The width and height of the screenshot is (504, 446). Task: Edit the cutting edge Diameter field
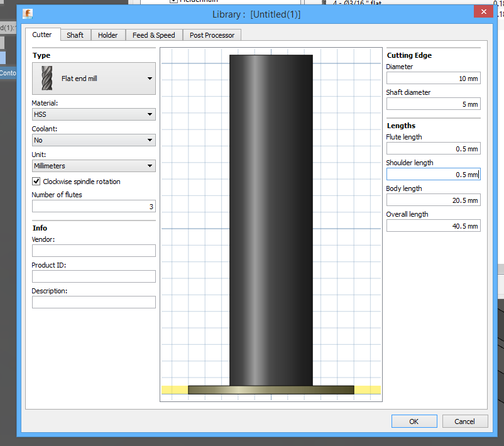[x=432, y=78]
